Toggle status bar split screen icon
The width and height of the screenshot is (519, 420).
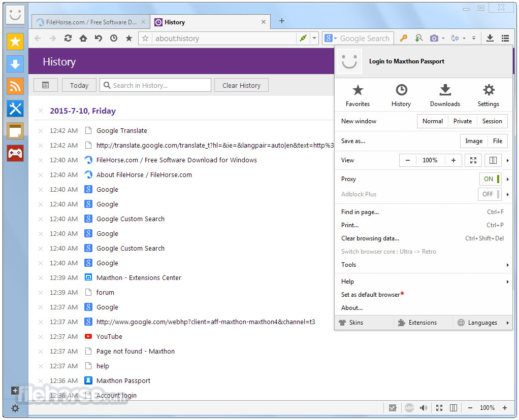click(453, 408)
